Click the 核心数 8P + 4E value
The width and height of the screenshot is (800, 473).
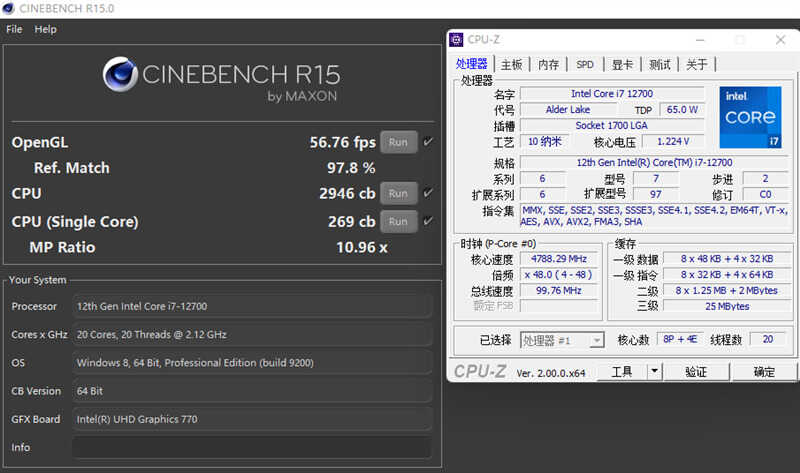[x=680, y=339]
